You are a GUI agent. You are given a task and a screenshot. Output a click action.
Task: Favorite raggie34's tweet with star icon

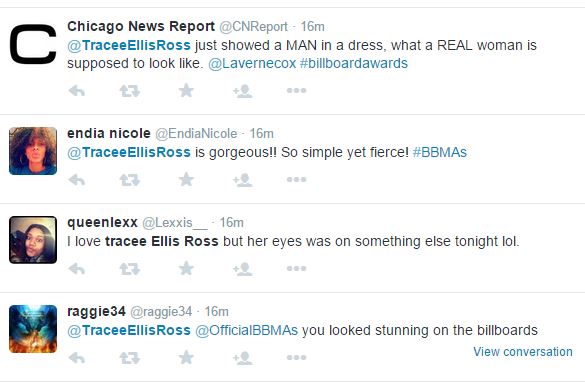tap(186, 357)
